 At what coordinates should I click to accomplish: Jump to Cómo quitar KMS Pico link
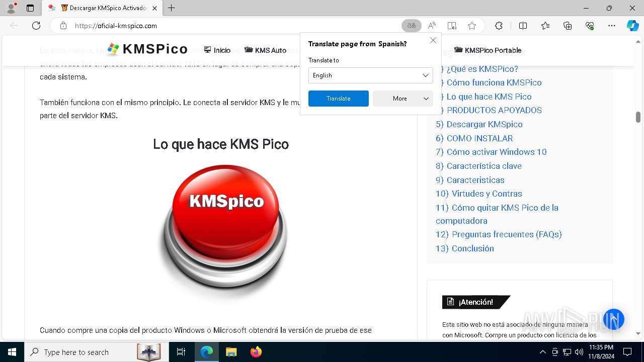point(497,214)
